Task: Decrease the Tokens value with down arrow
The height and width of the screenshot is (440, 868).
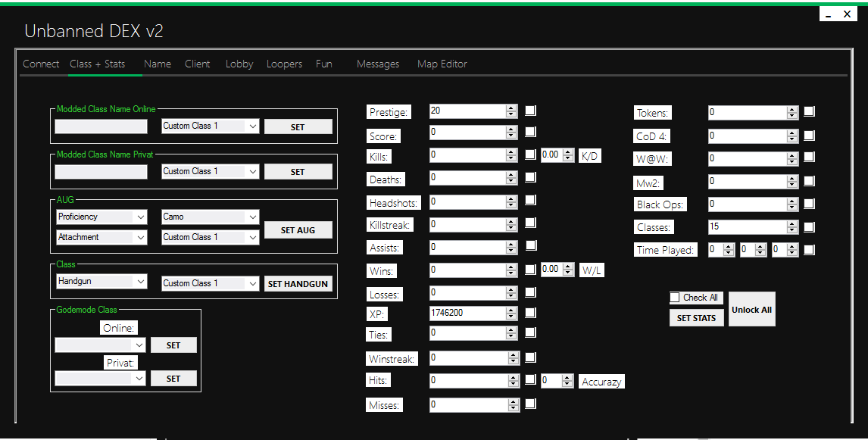Action: click(792, 115)
